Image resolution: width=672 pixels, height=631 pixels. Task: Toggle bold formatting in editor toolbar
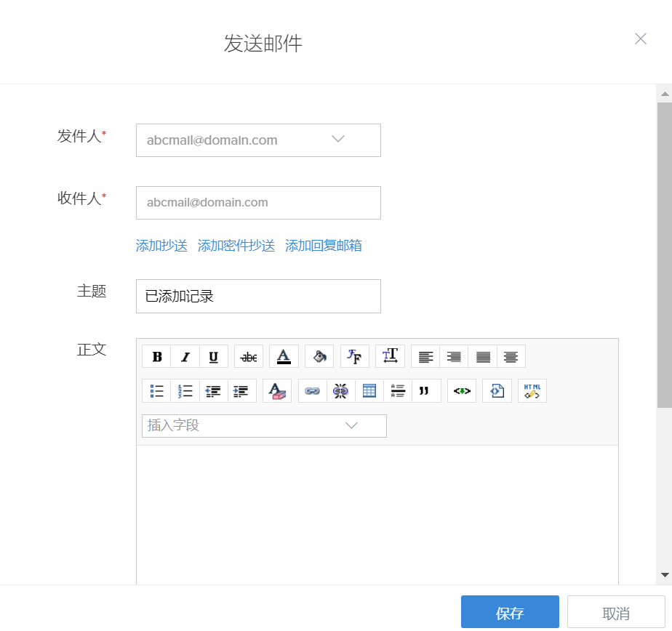point(156,356)
